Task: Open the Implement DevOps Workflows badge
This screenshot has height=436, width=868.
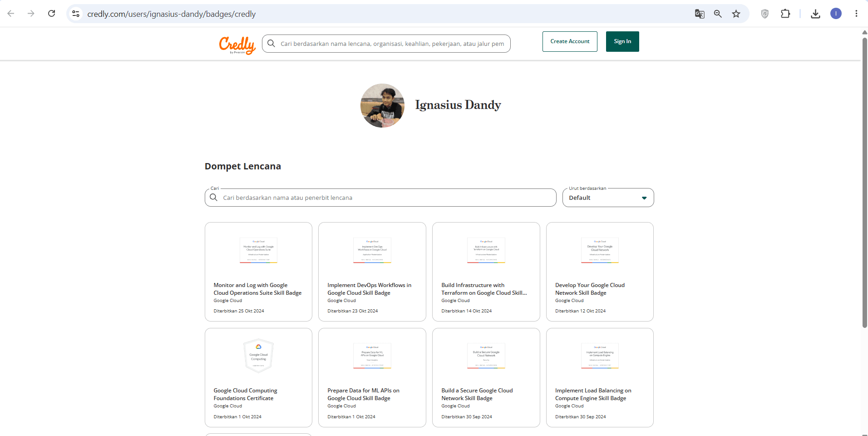Action: [372, 272]
